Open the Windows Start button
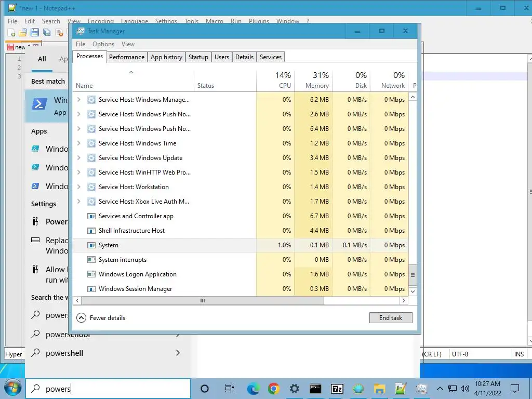This screenshot has width=532, height=399. tap(12, 388)
